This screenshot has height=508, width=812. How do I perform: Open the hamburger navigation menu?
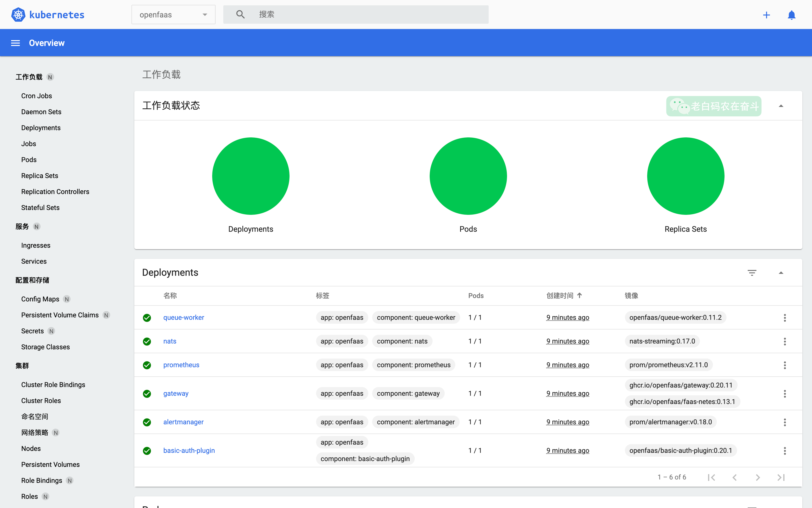(15, 43)
